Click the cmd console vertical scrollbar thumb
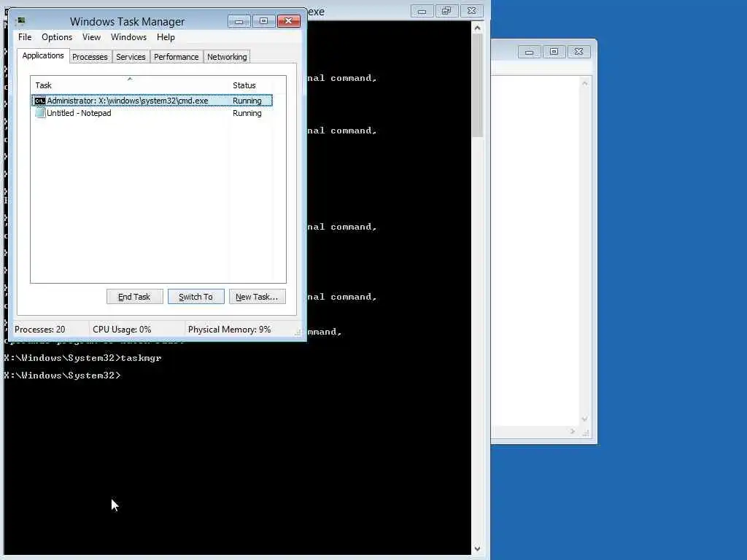This screenshot has height=560, width=747. (477, 86)
